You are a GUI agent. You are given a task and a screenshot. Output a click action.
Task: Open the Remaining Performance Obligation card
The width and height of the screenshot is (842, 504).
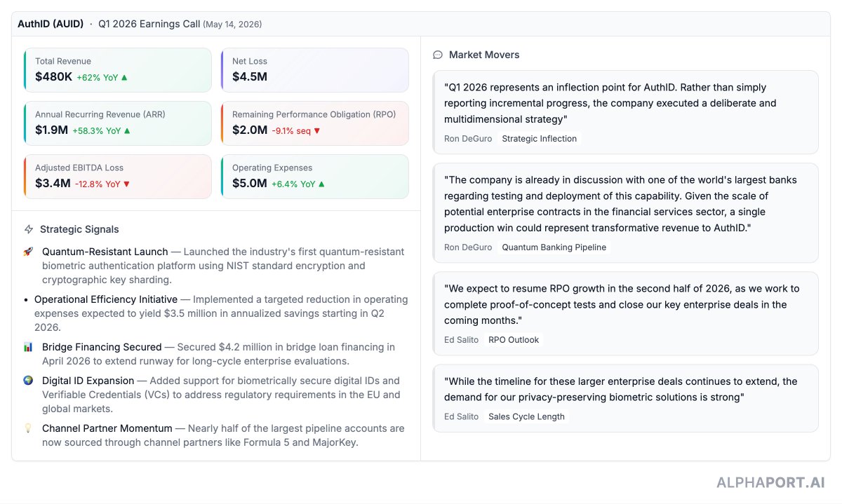pyautogui.click(x=314, y=123)
